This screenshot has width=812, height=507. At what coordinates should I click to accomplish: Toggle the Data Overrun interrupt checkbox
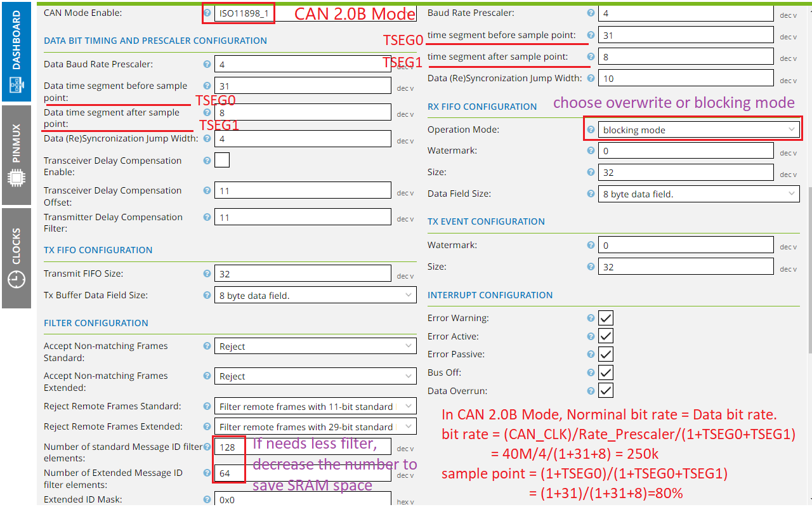(606, 391)
